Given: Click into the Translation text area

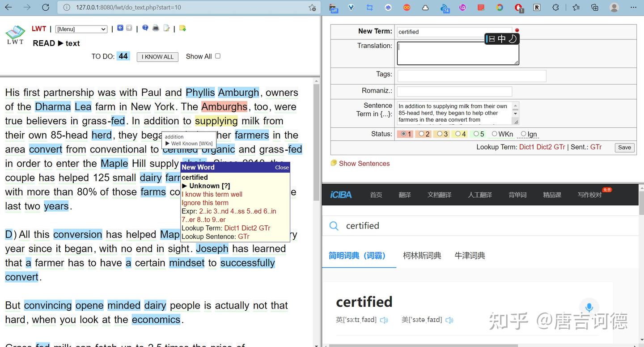Looking at the screenshot, I should tap(458, 53).
